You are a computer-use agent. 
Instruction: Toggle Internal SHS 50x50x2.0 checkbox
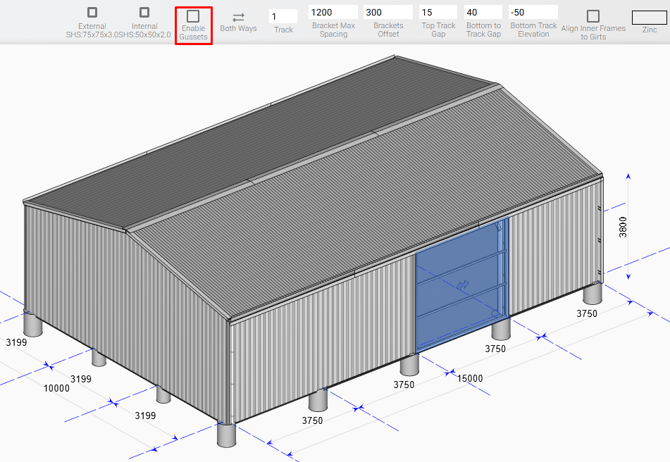144,13
